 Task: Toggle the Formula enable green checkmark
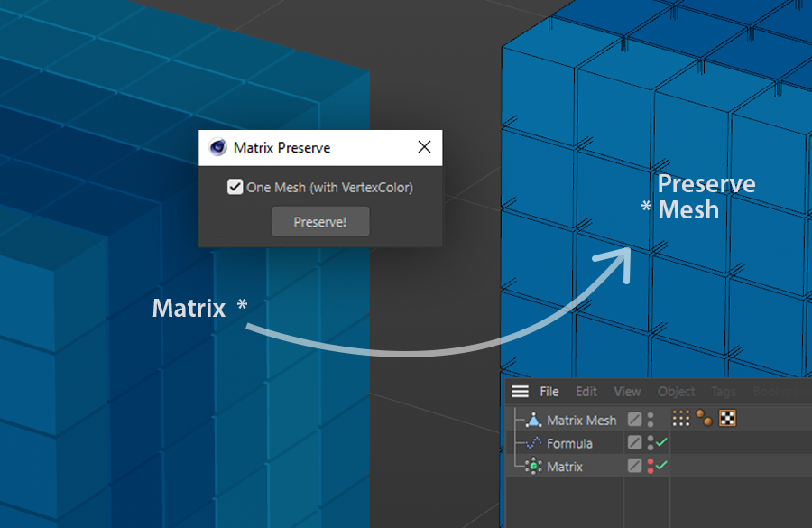[x=661, y=442]
